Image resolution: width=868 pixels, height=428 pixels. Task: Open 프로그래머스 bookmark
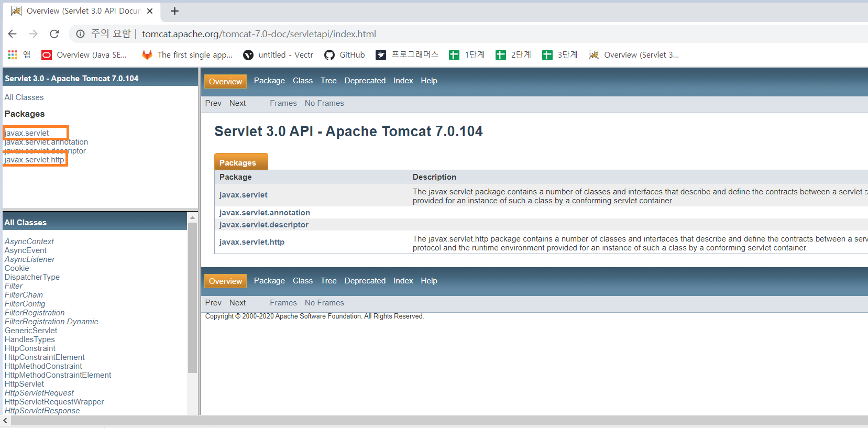coord(407,55)
